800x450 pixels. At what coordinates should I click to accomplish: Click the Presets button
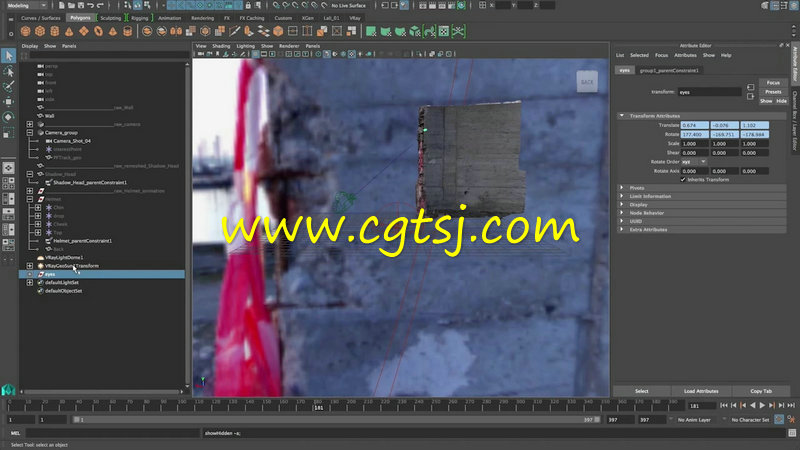point(773,92)
